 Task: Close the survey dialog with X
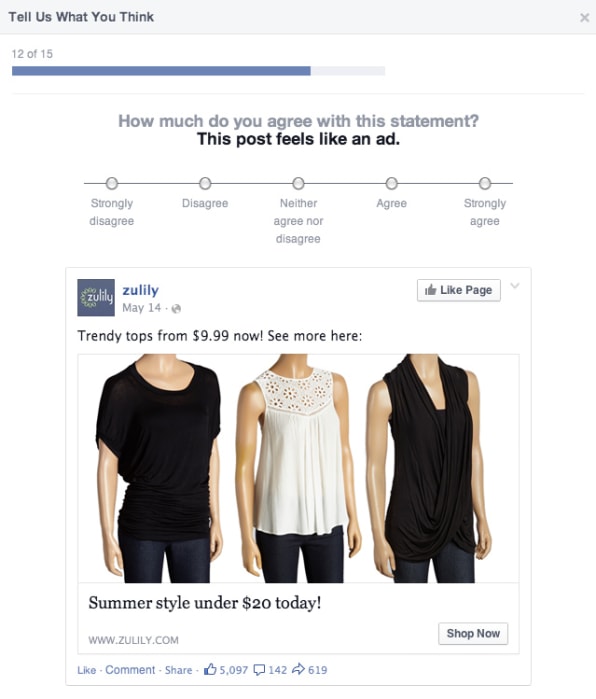coord(584,17)
